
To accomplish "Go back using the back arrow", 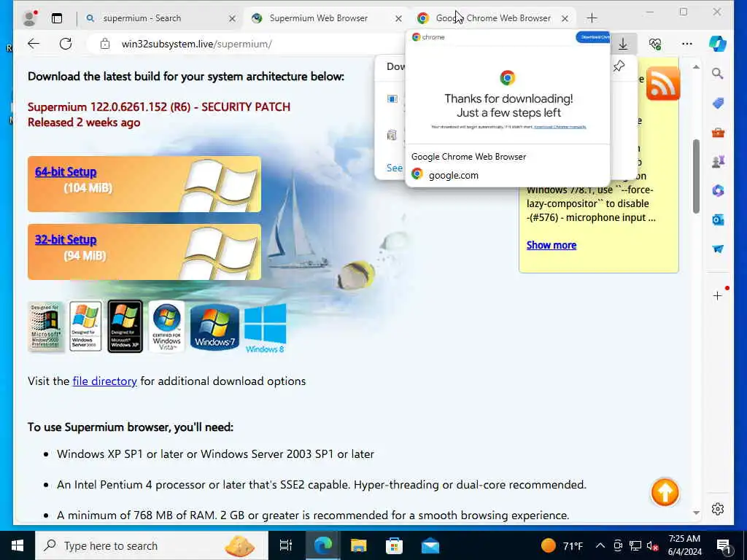I will pyautogui.click(x=34, y=44).
